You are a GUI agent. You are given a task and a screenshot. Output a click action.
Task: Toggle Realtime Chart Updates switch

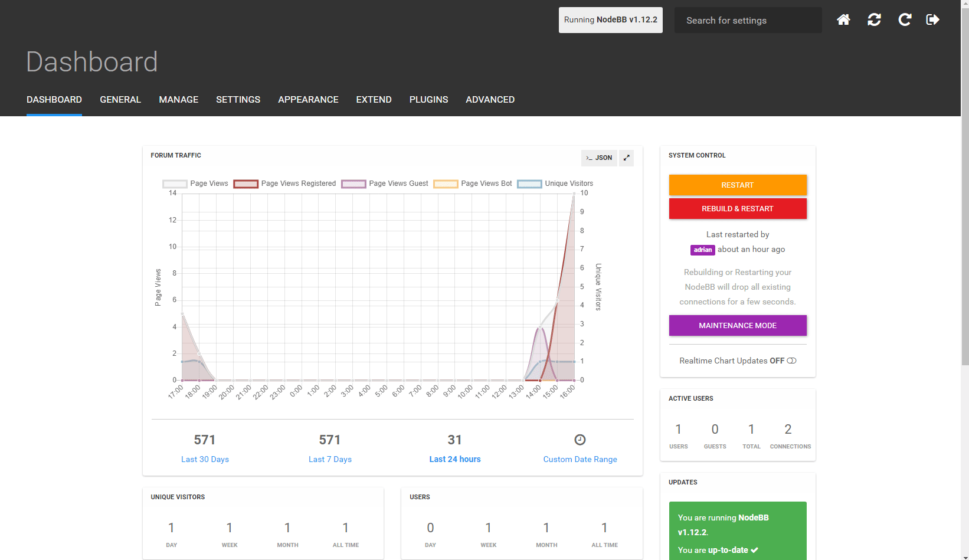click(792, 361)
